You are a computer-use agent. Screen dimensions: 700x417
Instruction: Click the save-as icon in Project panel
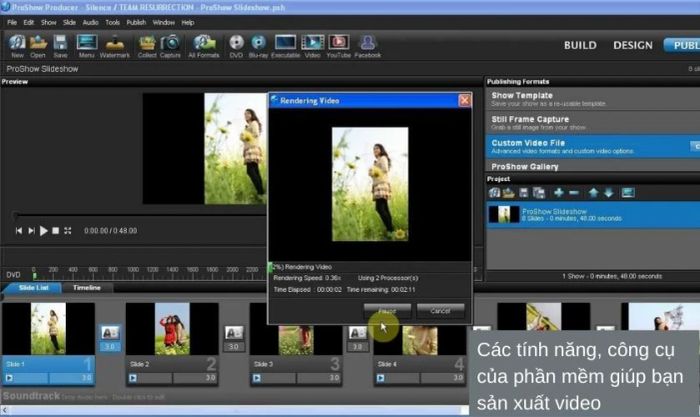coord(539,193)
